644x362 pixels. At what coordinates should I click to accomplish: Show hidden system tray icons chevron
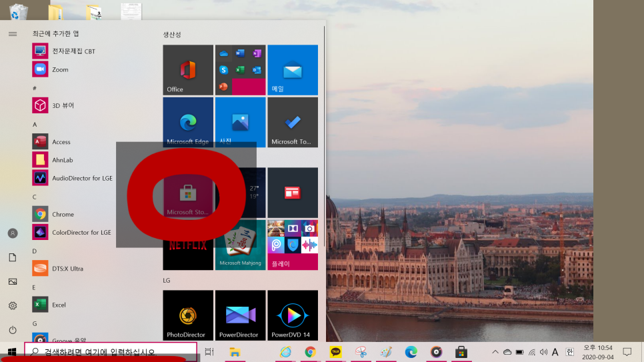tap(495, 352)
